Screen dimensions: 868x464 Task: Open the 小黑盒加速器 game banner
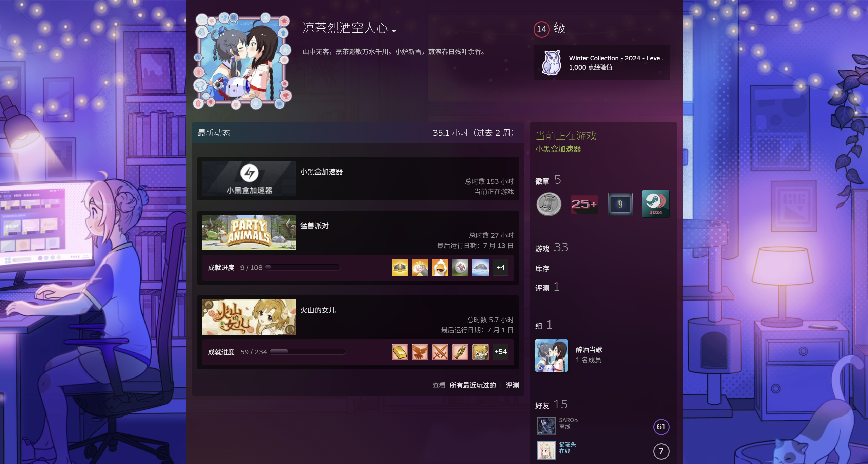tap(249, 179)
